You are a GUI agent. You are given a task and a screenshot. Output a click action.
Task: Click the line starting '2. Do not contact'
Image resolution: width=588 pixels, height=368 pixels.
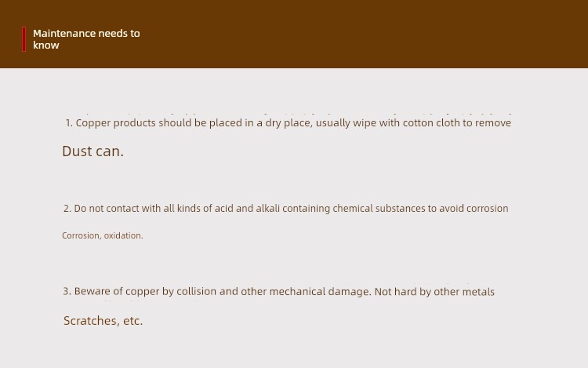click(285, 209)
